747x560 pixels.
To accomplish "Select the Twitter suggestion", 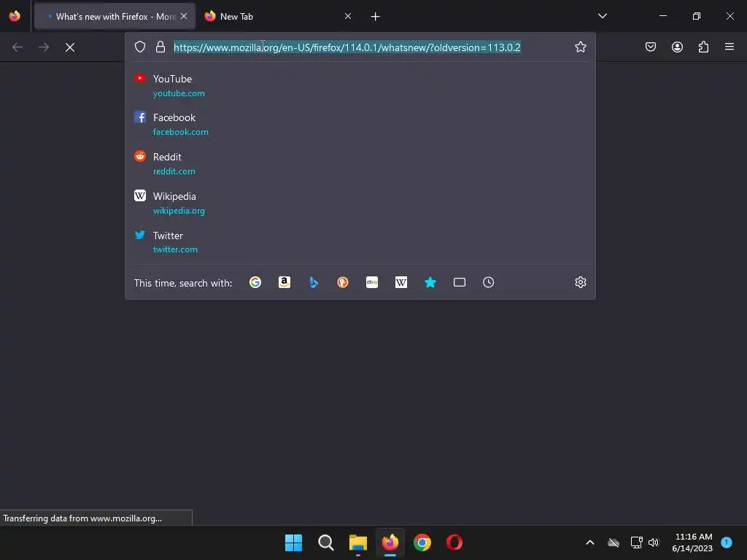I will (x=360, y=242).
